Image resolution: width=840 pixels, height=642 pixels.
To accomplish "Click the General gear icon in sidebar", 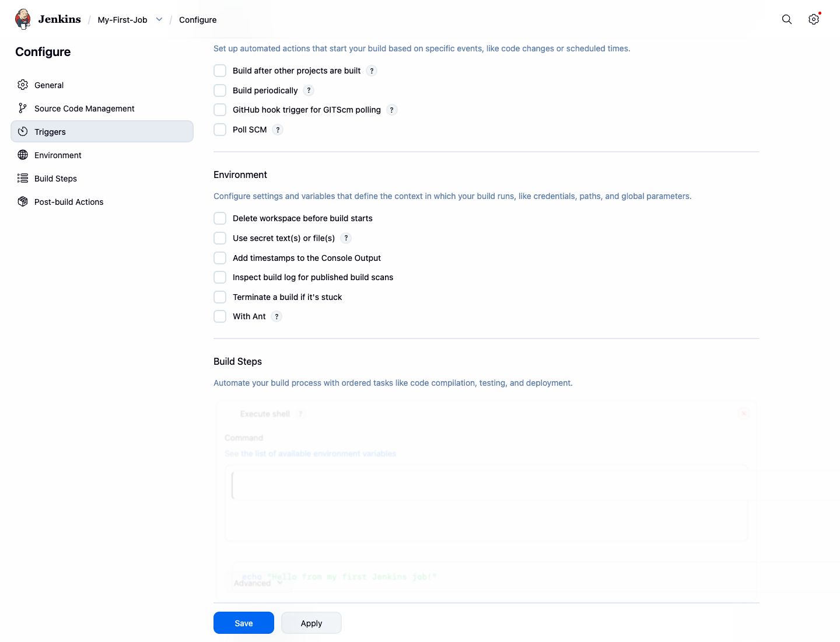I will pos(23,85).
